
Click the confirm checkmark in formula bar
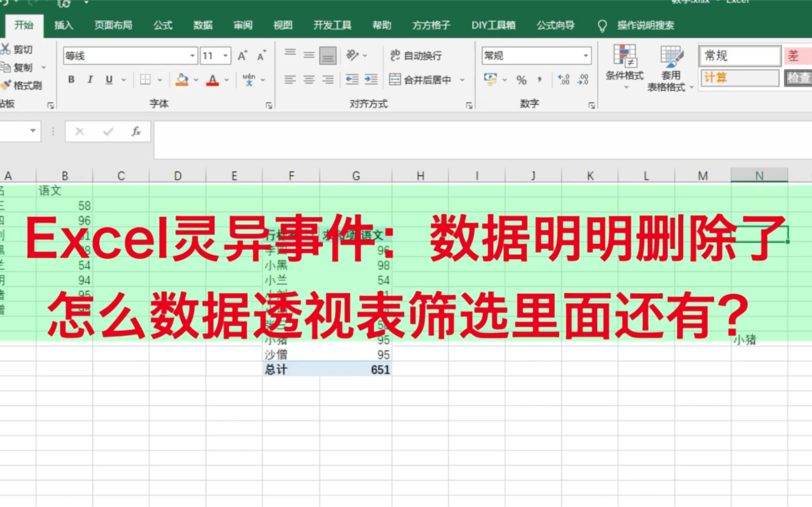[108, 132]
